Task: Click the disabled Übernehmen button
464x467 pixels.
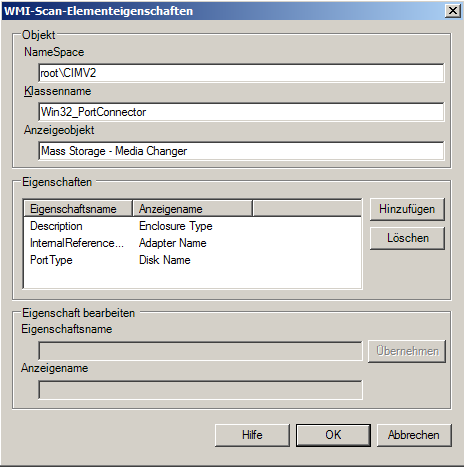Action: [x=407, y=351]
